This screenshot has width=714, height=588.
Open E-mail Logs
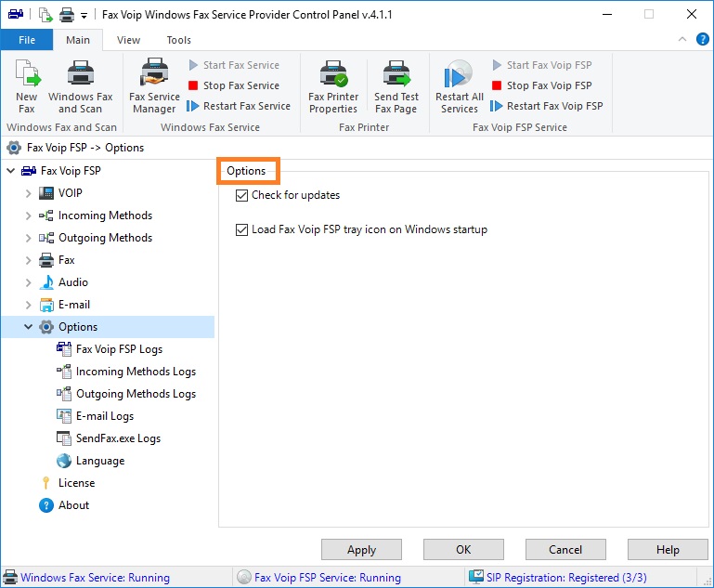[105, 416]
